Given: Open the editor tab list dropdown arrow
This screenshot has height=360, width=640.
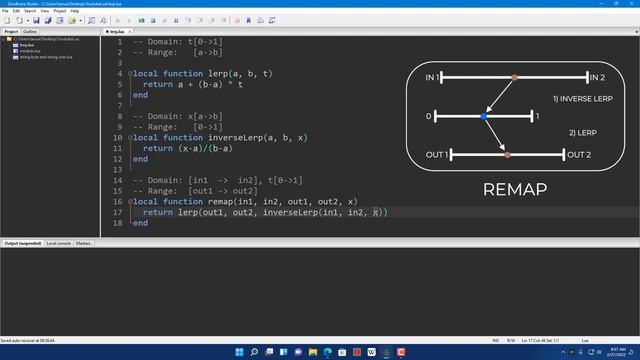Looking at the screenshot, I should point(636,31).
